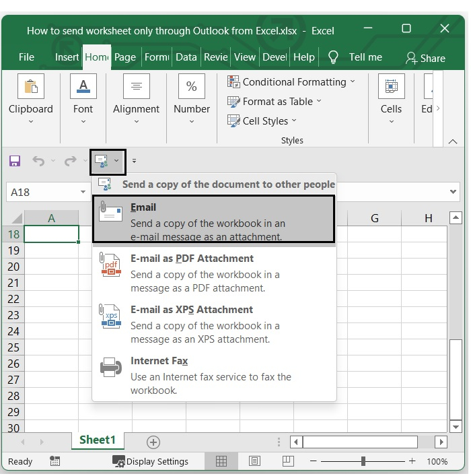Open the Alignment group icon
The image size is (471, 476).
(x=137, y=86)
